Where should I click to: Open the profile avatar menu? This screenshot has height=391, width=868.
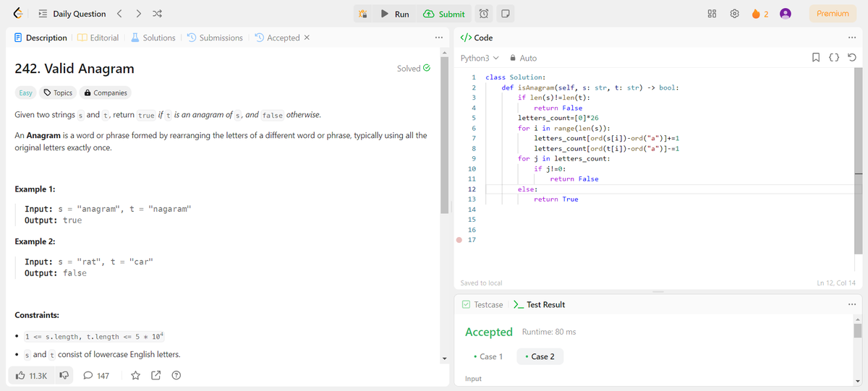786,14
